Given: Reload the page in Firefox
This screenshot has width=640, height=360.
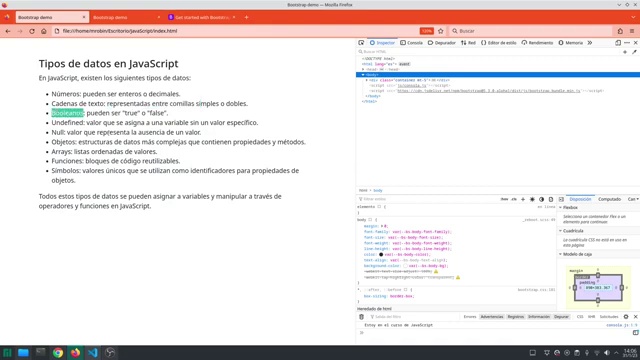Looking at the screenshot, I should pyautogui.click(x=32, y=31).
